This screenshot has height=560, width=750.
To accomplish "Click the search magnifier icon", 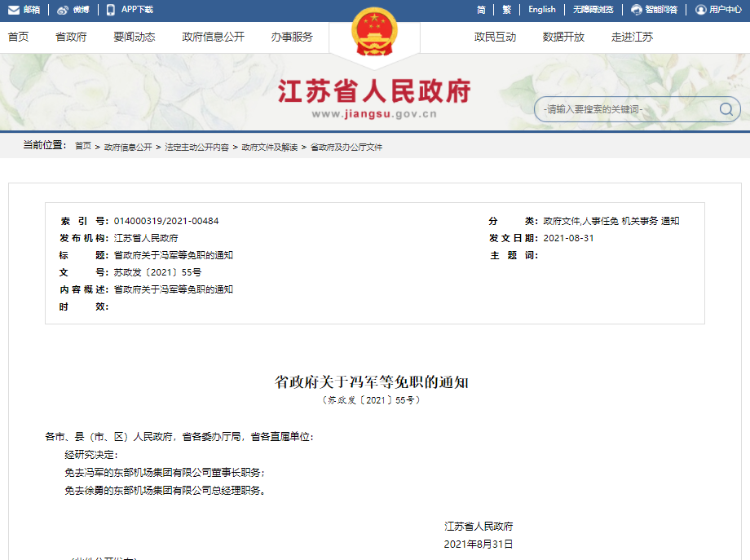I will tap(726, 109).
